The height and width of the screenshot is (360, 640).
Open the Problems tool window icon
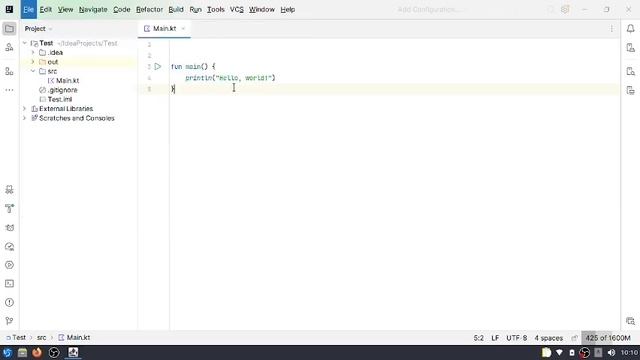pyautogui.click(x=9, y=302)
